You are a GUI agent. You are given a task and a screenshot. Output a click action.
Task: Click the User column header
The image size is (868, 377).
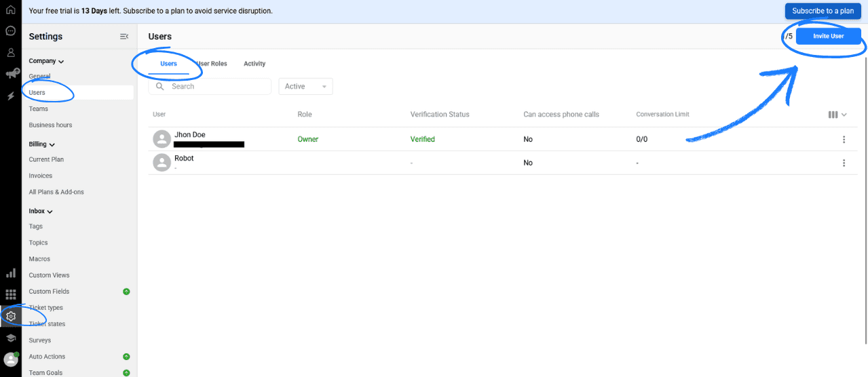pos(159,115)
